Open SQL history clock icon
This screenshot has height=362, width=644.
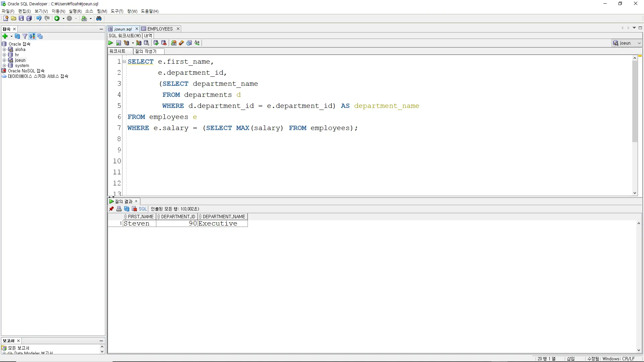point(189,43)
